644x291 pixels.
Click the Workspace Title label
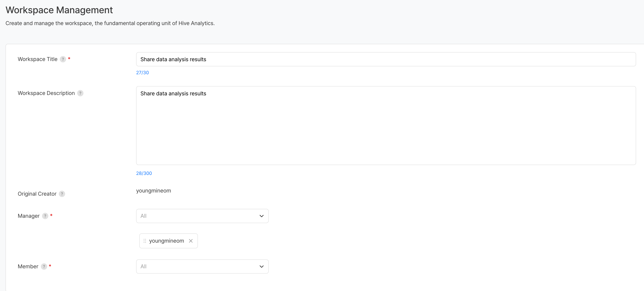[x=37, y=59]
